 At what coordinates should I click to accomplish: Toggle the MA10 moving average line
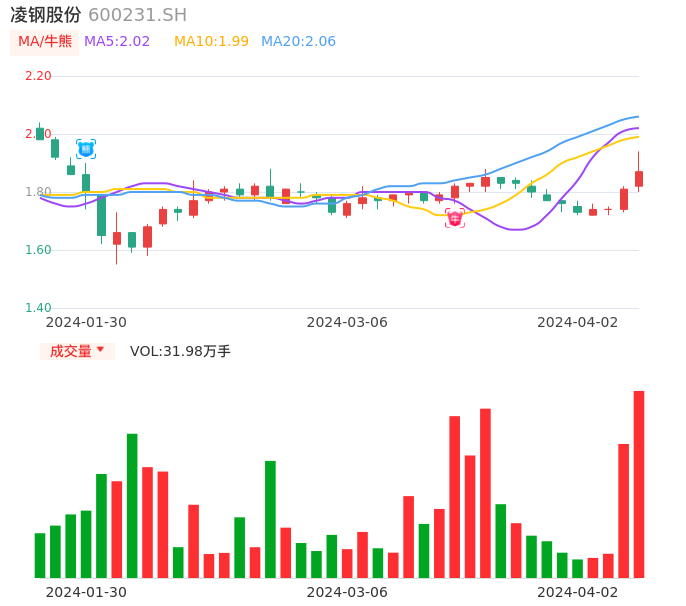(x=211, y=41)
